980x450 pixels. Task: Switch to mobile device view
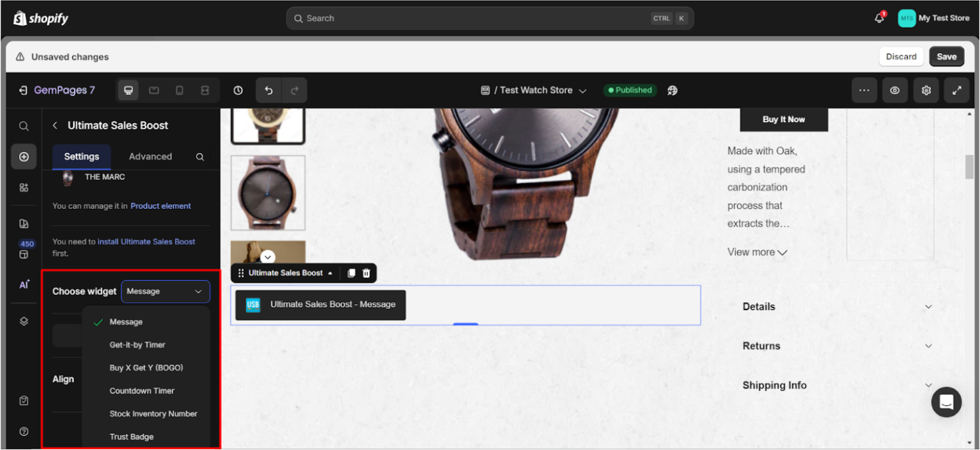[179, 91]
